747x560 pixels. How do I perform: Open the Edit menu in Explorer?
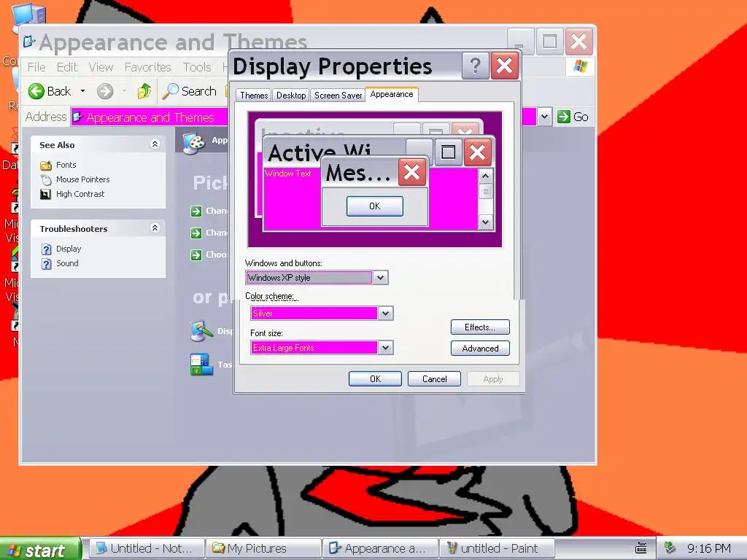click(66, 67)
